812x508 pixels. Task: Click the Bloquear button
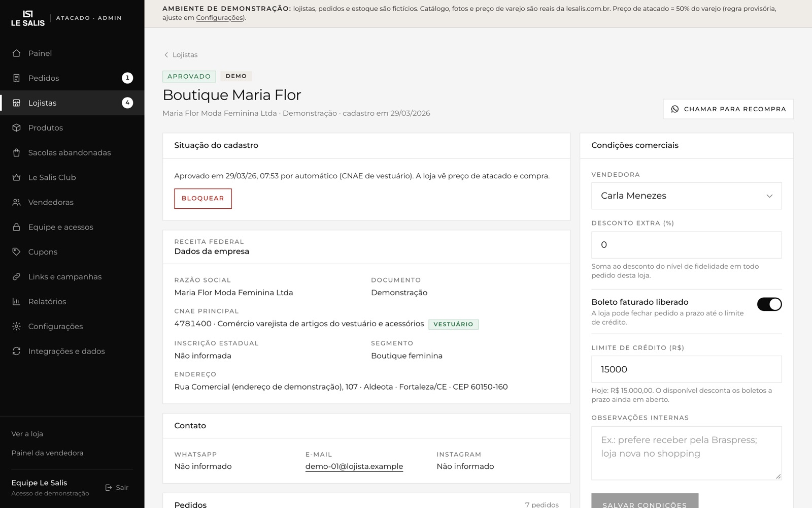(203, 199)
